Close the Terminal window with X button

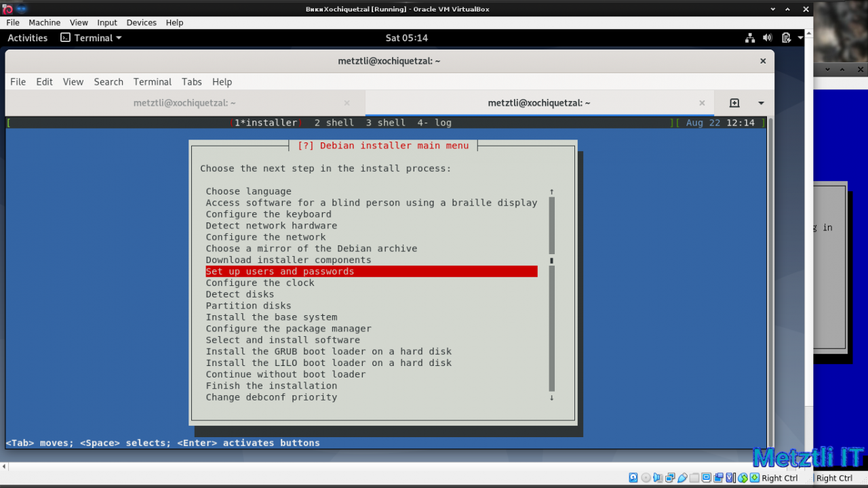click(x=763, y=61)
